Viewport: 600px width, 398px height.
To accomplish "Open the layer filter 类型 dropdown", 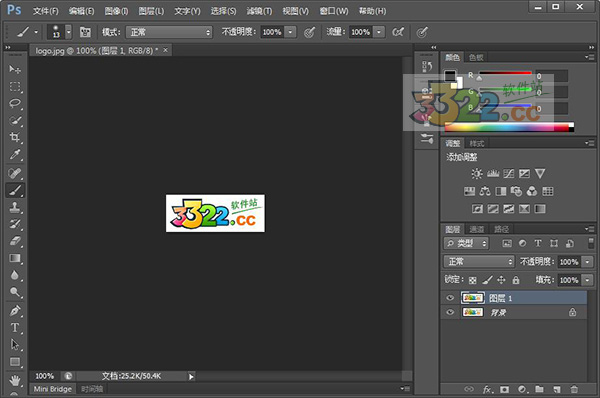I will [466, 243].
